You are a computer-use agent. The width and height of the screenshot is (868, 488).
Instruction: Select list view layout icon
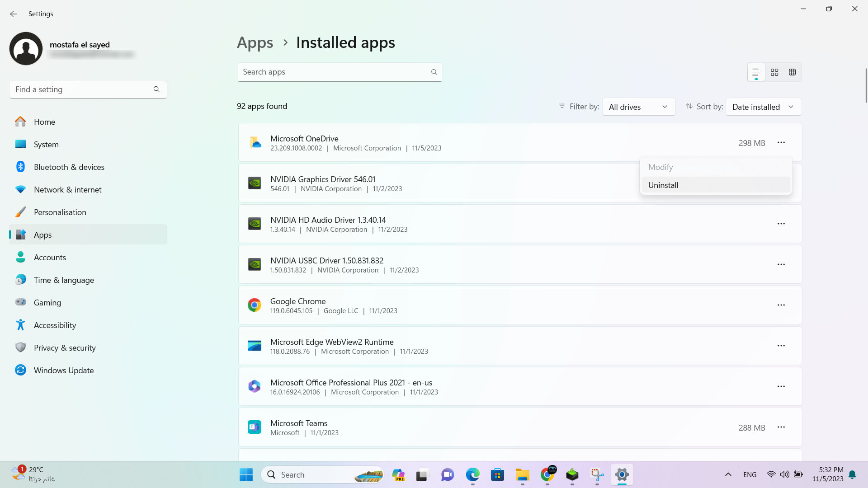point(756,72)
